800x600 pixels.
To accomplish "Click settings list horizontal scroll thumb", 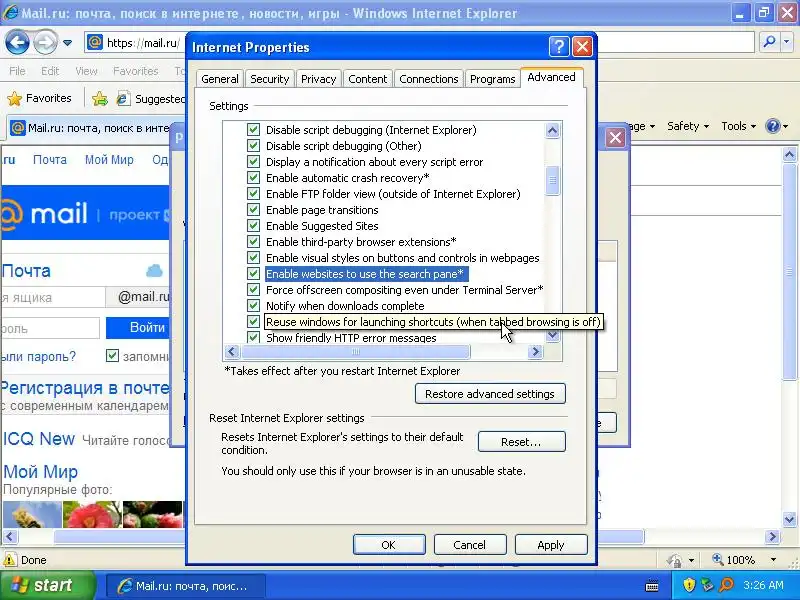I will click(356, 352).
